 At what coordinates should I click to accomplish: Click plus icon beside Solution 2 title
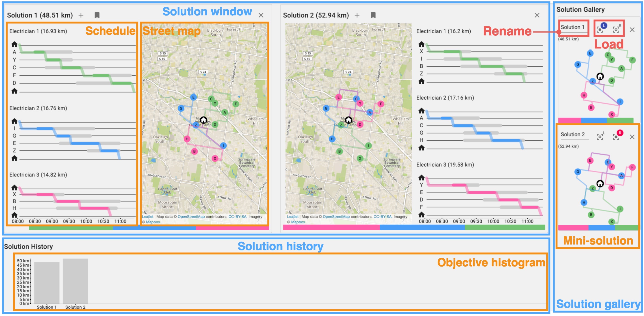coord(357,15)
